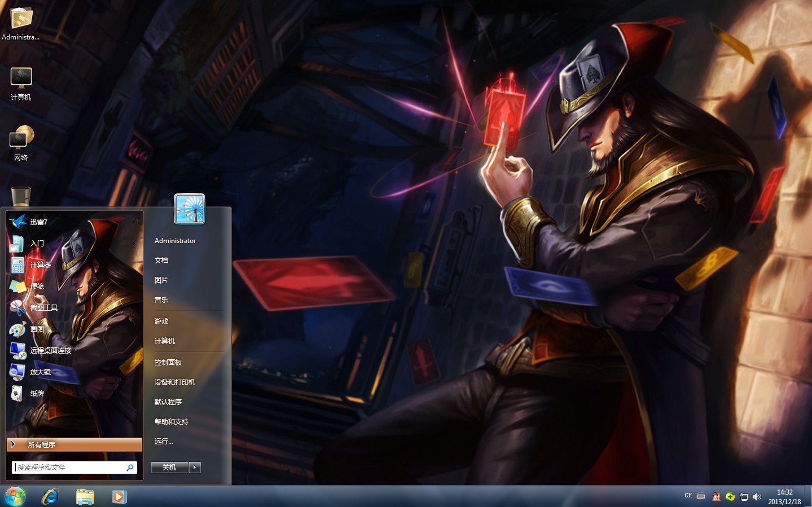Open 音乐 music library
This screenshot has height=507, width=812.
(161, 299)
